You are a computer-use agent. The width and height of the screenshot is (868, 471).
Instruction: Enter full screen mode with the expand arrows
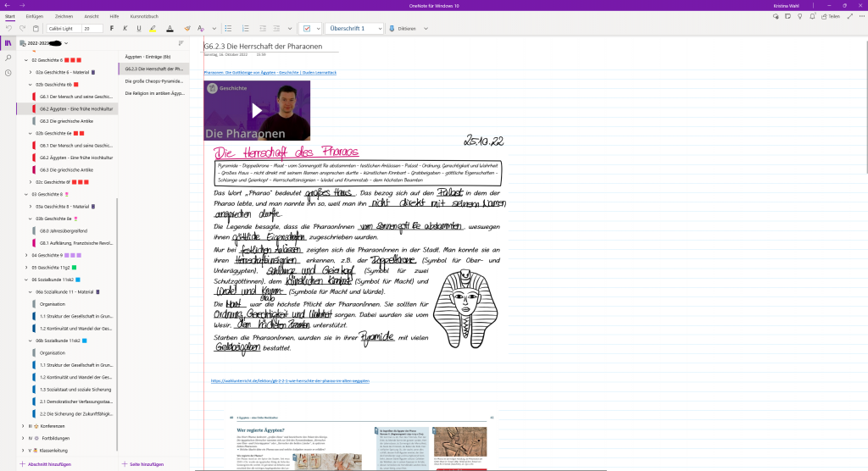[x=849, y=16]
